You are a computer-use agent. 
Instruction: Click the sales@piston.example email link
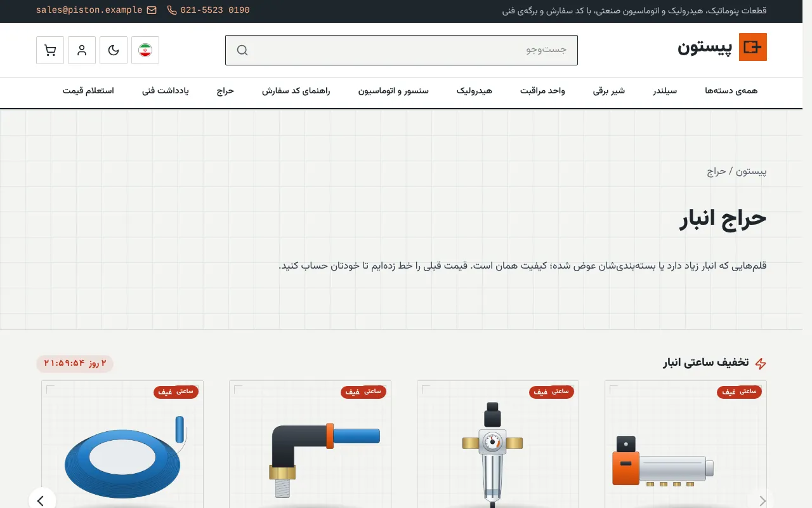click(x=89, y=10)
